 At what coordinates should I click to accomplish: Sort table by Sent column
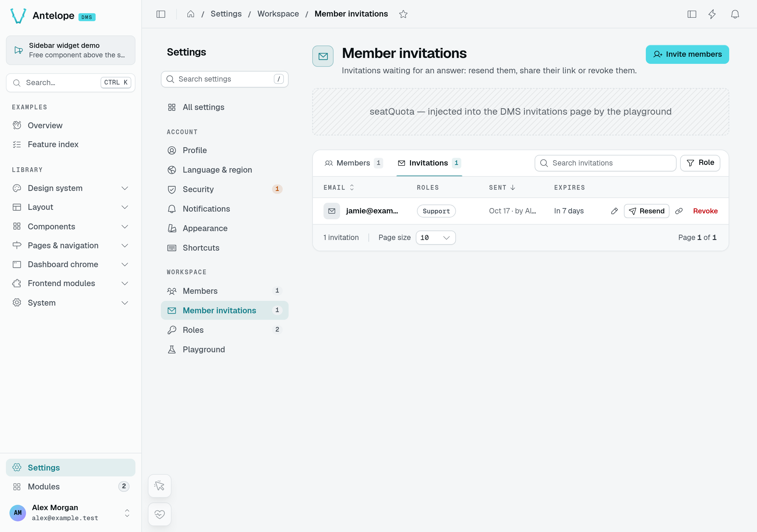[502, 187]
